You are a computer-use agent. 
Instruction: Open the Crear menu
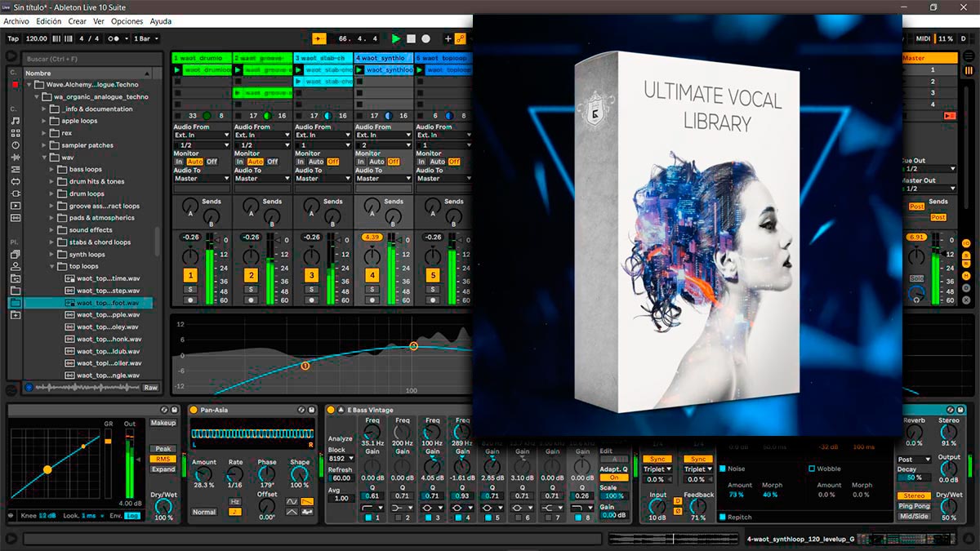pyautogui.click(x=78, y=21)
